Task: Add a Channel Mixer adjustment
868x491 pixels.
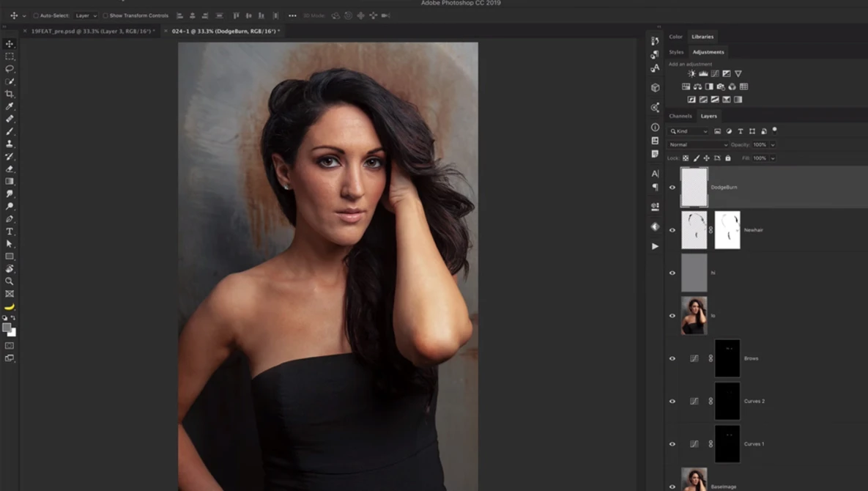Action: (732, 87)
